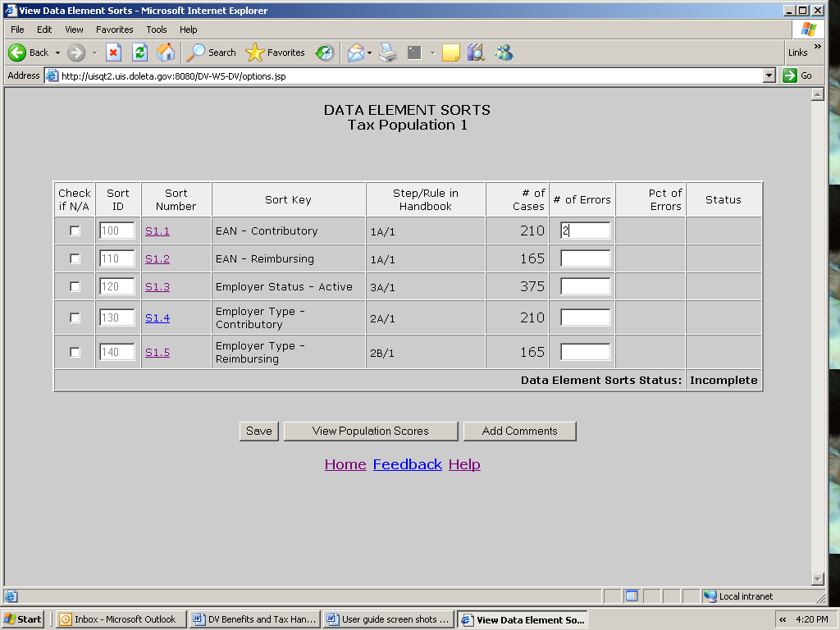Viewport: 840px width, 630px height.
Task: Open the Tools menu
Action: coord(156,30)
